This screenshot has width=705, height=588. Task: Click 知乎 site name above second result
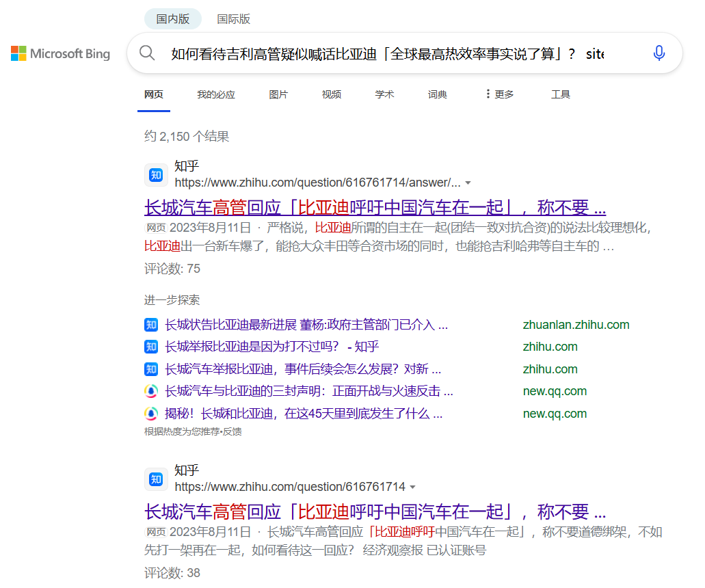[187, 470]
